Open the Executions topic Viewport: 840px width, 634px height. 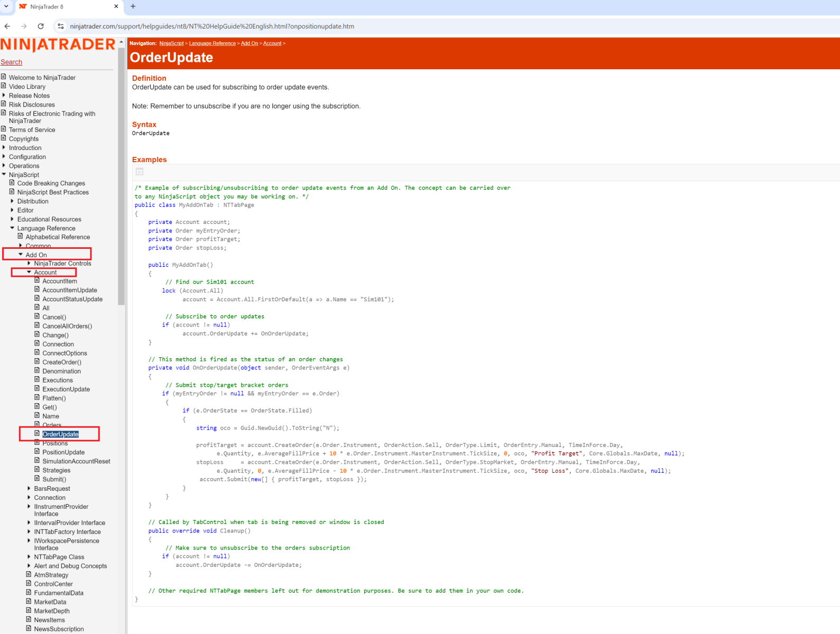[58, 380]
